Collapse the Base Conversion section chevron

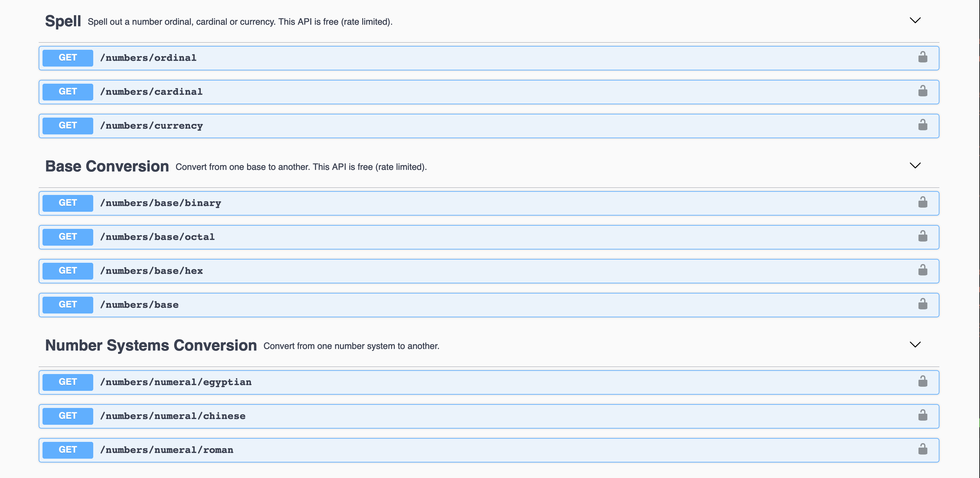[x=915, y=165]
